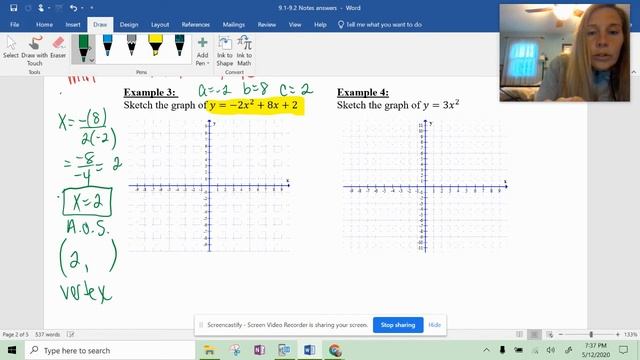Click Stop sharing in the Screencastify bar
640x360 pixels.
[398, 325]
